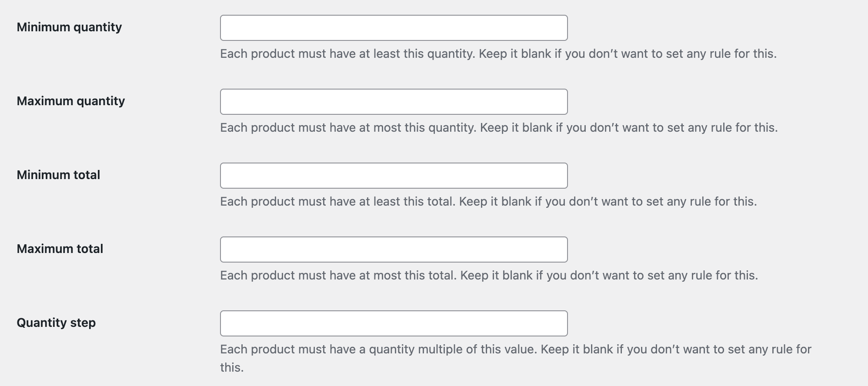Select the Maximum total label
Screen dimensions: 868x386
point(60,249)
